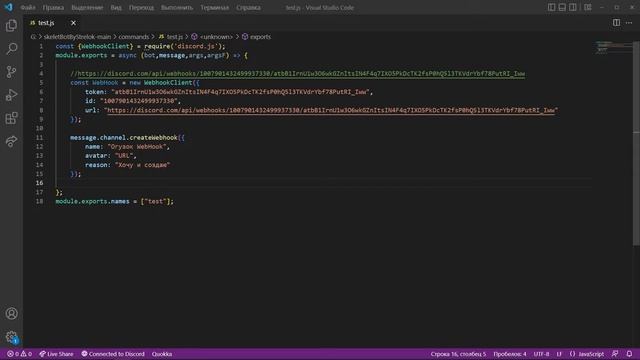Close the test.js editor tab
Image resolution: width=640 pixels, height=360 pixels.
73,23
